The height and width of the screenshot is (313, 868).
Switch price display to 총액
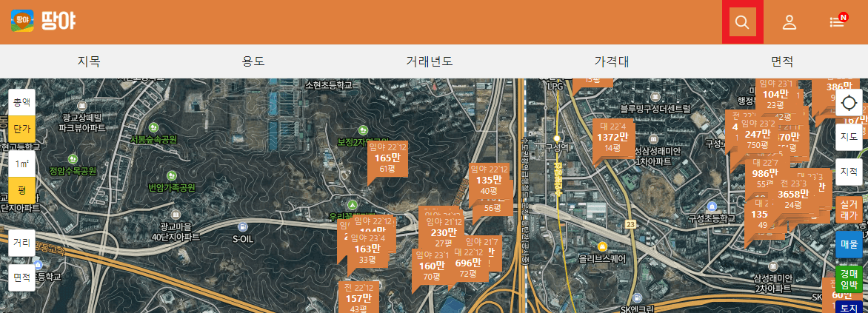tap(21, 102)
